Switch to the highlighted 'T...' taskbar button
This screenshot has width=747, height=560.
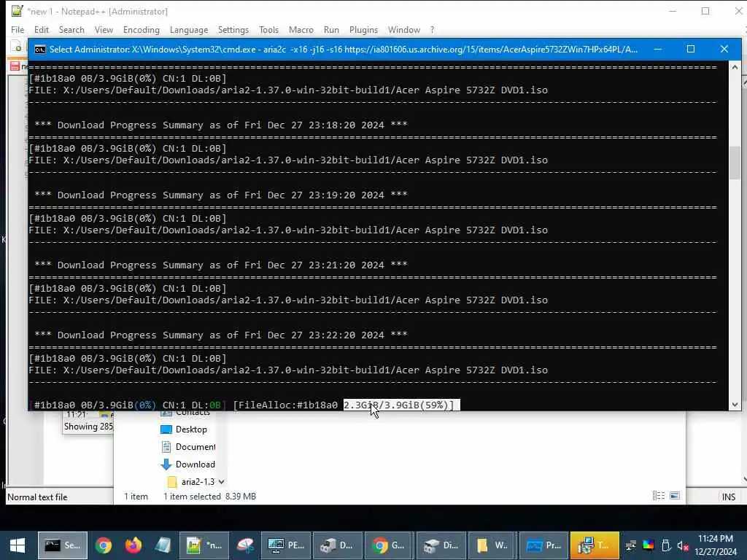pos(595,545)
